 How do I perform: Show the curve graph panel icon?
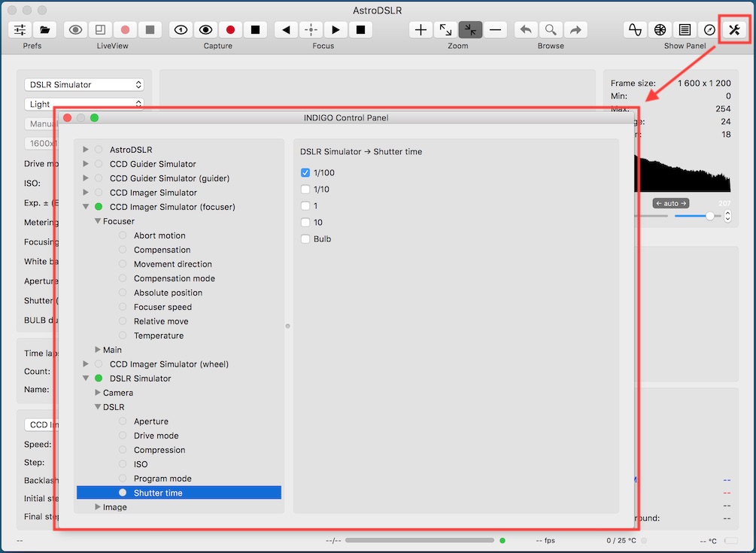[x=635, y=30]
